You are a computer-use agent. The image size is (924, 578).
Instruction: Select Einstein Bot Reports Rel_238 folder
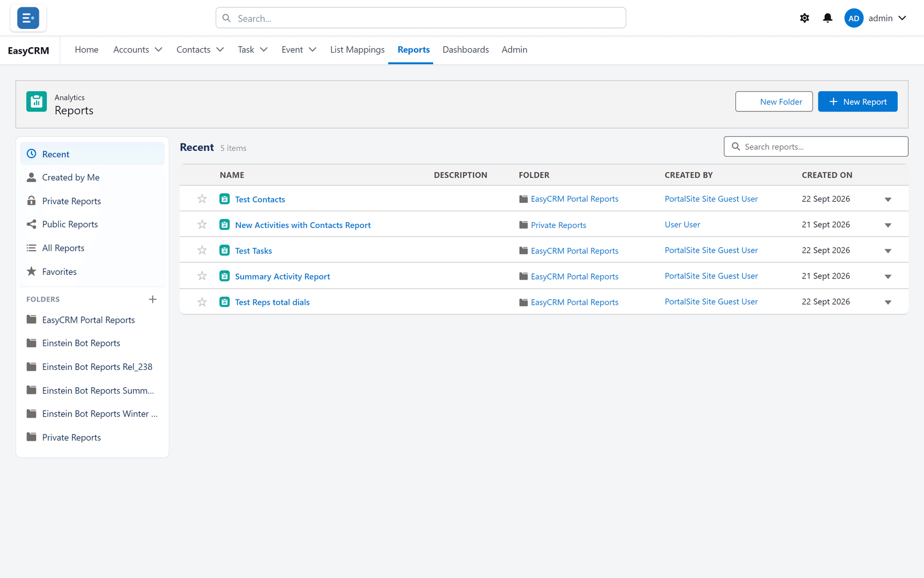pyautogui.click(x=92, y=367)
